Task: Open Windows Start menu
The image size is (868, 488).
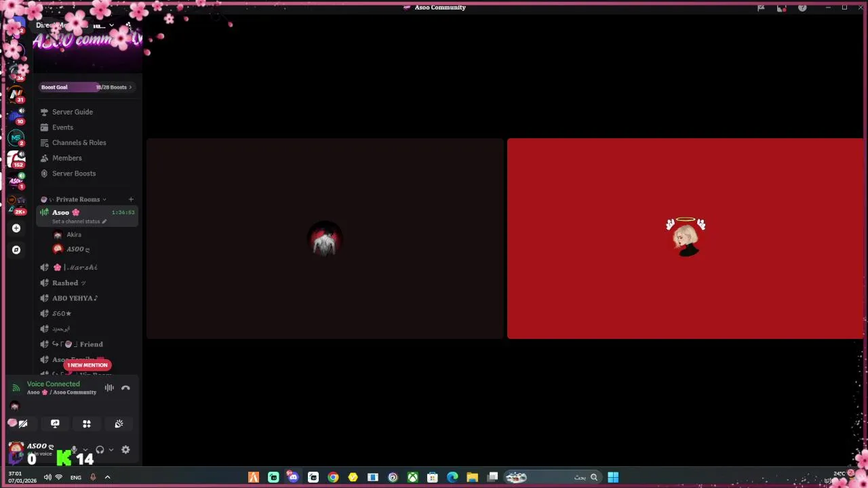Action: point(613,477)
